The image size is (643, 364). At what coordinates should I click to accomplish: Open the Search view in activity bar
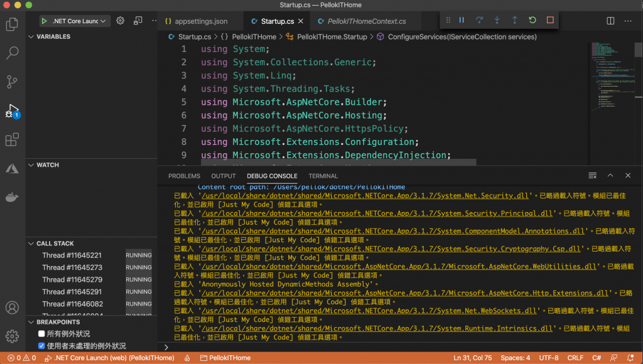[x=12, y=53]
